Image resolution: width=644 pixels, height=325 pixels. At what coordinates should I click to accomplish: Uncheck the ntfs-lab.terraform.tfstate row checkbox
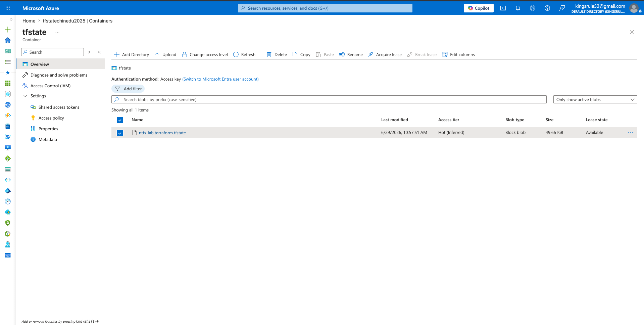point(120,133)
